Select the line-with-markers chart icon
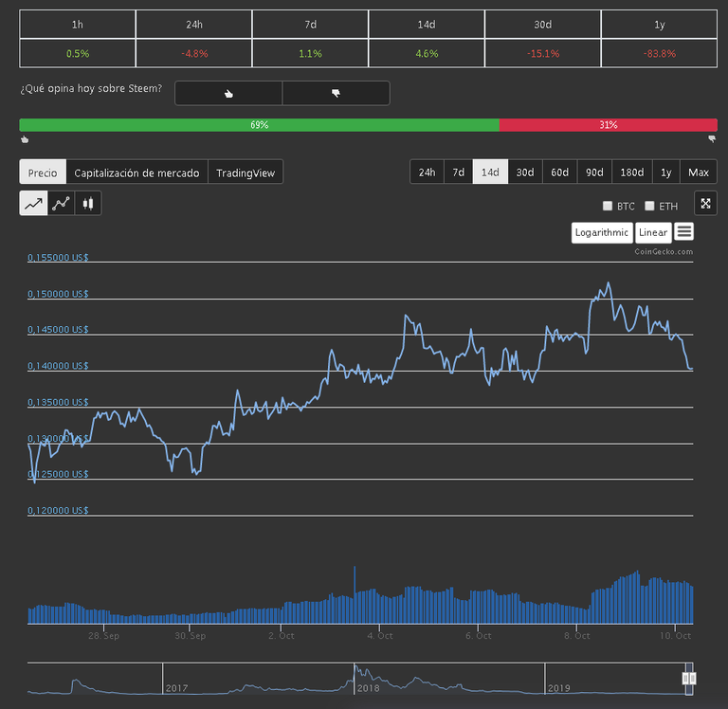Image resolution: width=728 pixels, height=709 pixels. tap(61, 204)
